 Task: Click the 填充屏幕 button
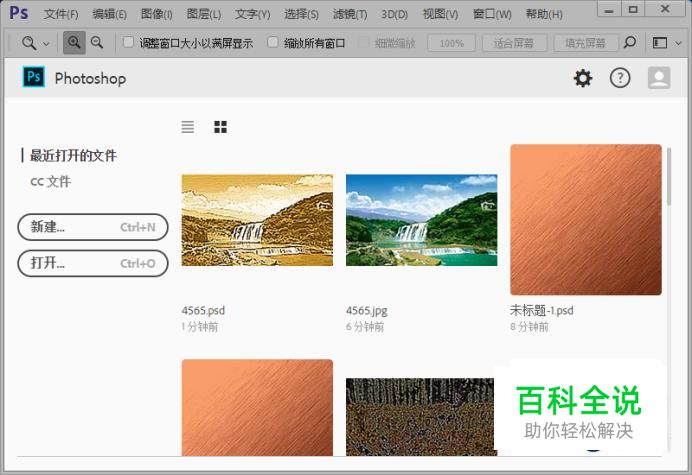(586, 43)
